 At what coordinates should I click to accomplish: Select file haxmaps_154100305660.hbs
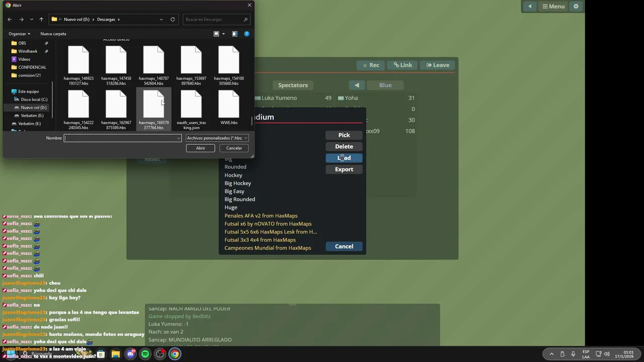[229, 64]
